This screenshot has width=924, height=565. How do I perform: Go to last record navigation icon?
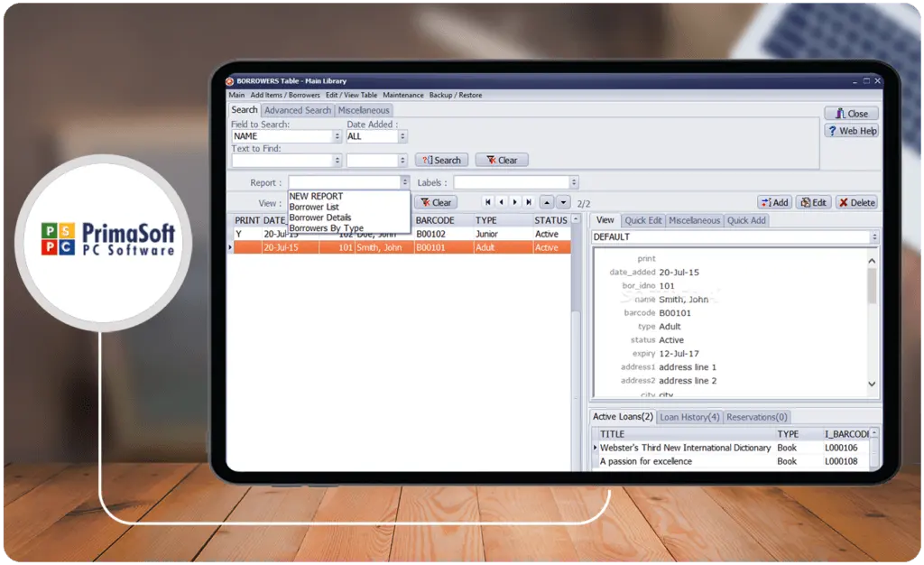pyautogui.click(x=529, y=202)
